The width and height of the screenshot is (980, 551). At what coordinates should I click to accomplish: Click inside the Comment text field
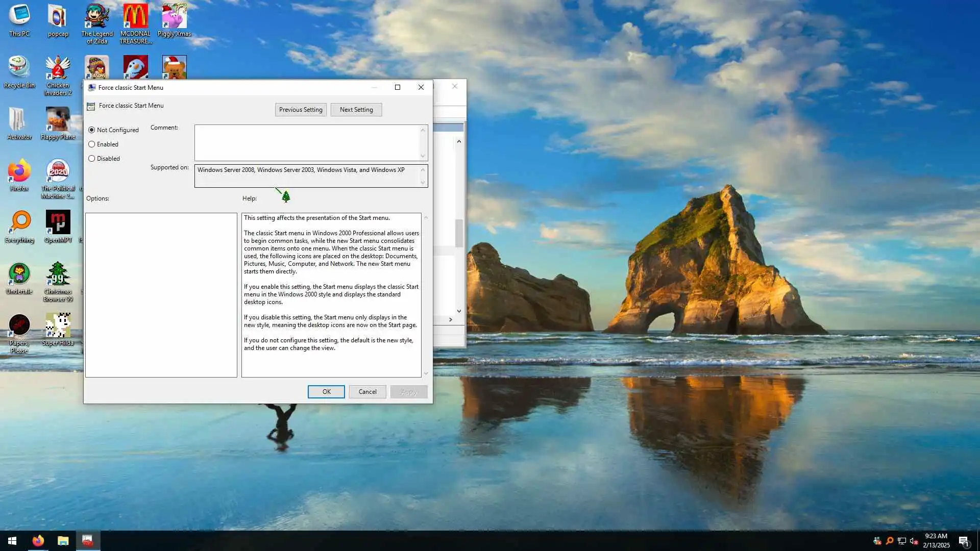click(x=306, y=143)
